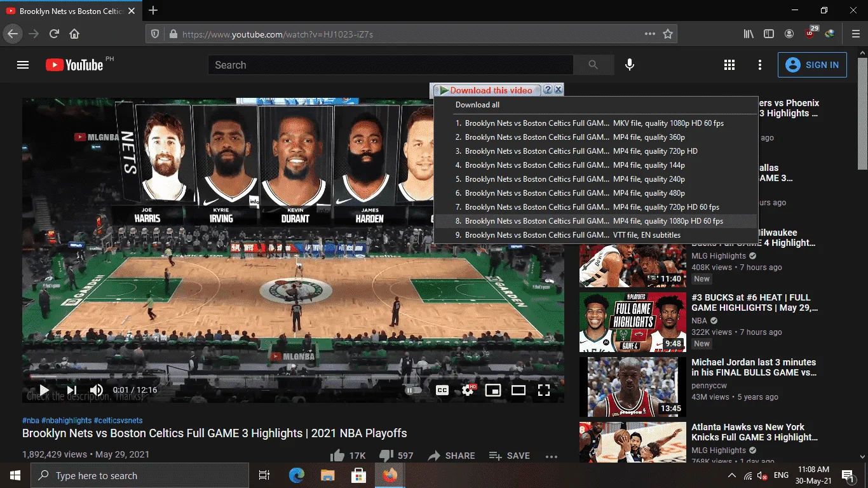868x488 pixels.
Task: Open page actions three-dot menu in address bar
Action: 649,34
